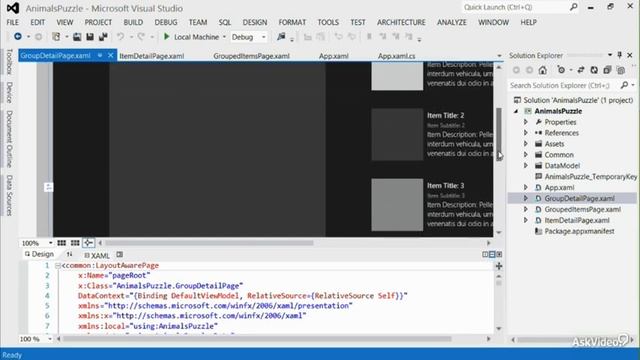Click the Save All toolbar icon

103,37
